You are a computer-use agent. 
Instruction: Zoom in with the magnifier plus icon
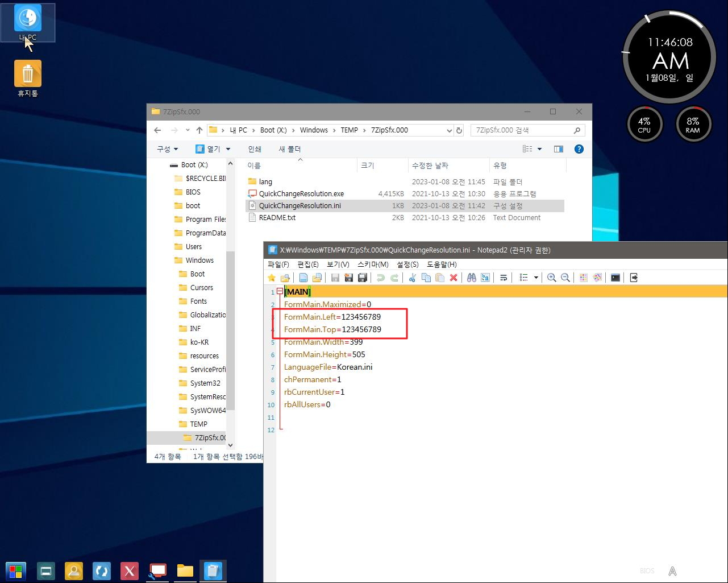[x=551, y=278]
